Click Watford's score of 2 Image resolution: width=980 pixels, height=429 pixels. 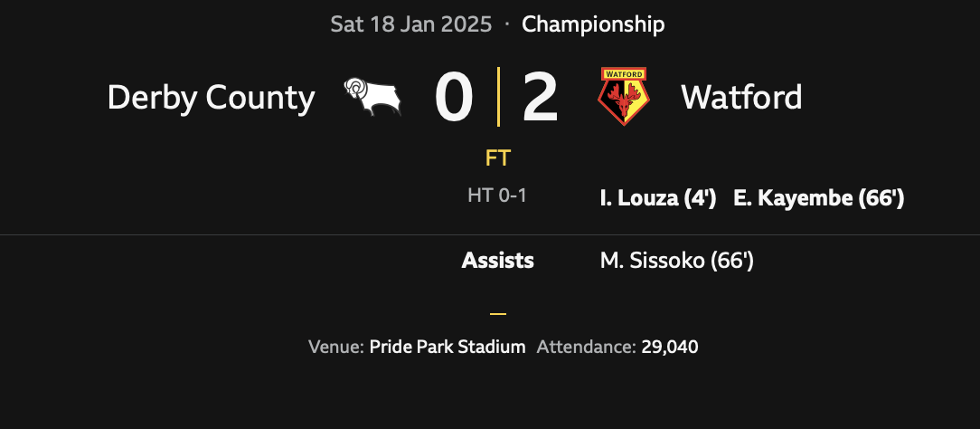point(540,97)
